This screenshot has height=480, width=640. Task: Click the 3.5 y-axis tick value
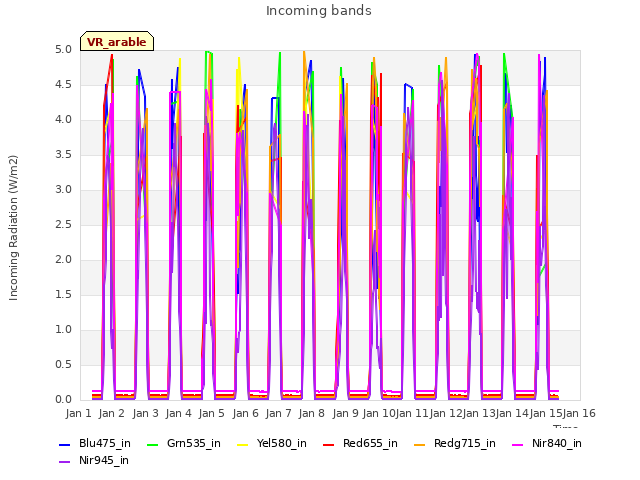click(63, 155)
